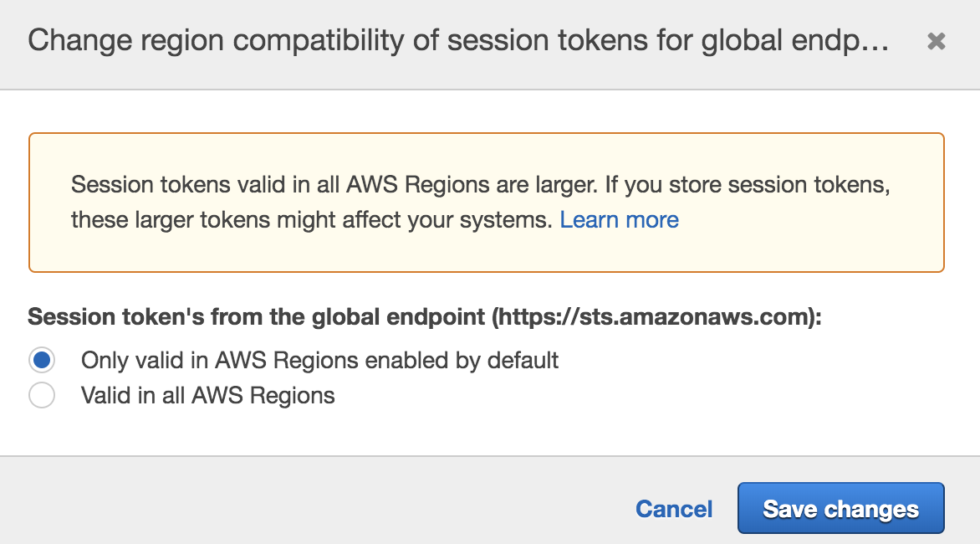Cancel the session token change

674,509
